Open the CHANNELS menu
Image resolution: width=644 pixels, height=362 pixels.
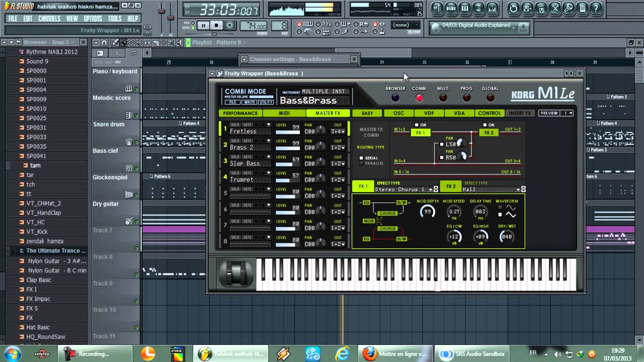point(49,19)
